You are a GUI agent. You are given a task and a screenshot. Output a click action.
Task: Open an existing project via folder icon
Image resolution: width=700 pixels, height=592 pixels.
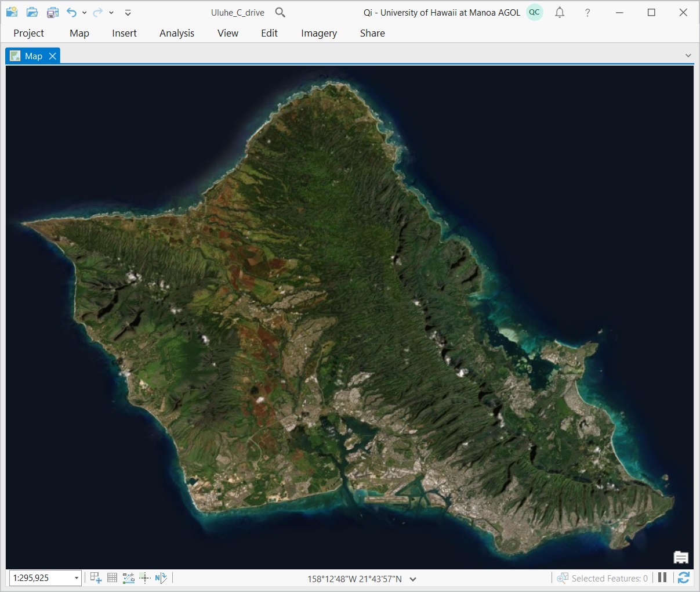tap(32, 12)
